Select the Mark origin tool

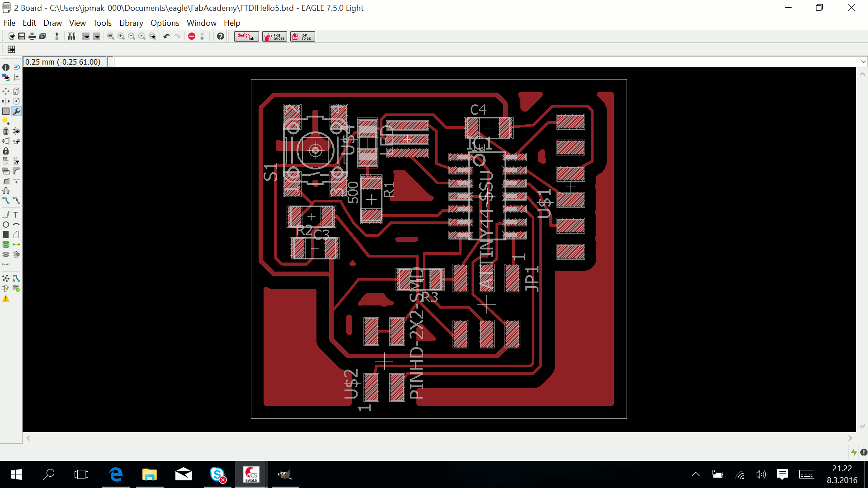coord(16,77)
